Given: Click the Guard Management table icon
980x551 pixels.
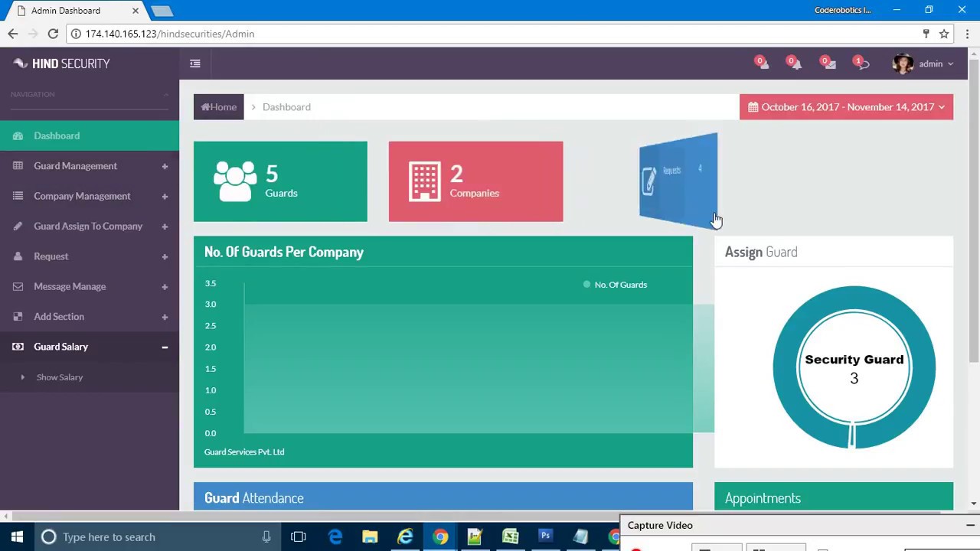Looking at the screenshot, I should pos(18,166).
